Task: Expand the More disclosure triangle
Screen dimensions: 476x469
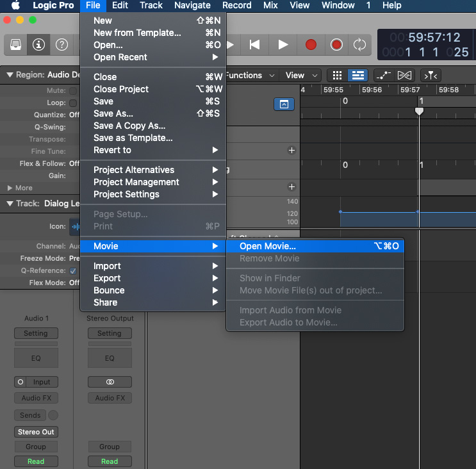Action: pos(10,188)
